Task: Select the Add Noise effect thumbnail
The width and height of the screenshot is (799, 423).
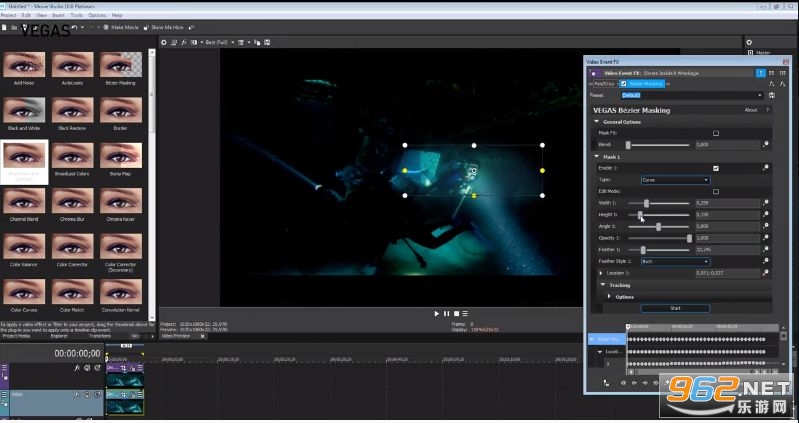Action: point(23,65)
